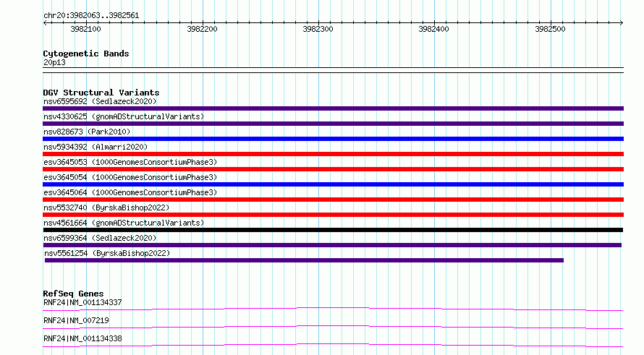Screen dimensions: 644x355
Task: Open the RNF24|NM_007219 gene label
Action: [76, 320]
